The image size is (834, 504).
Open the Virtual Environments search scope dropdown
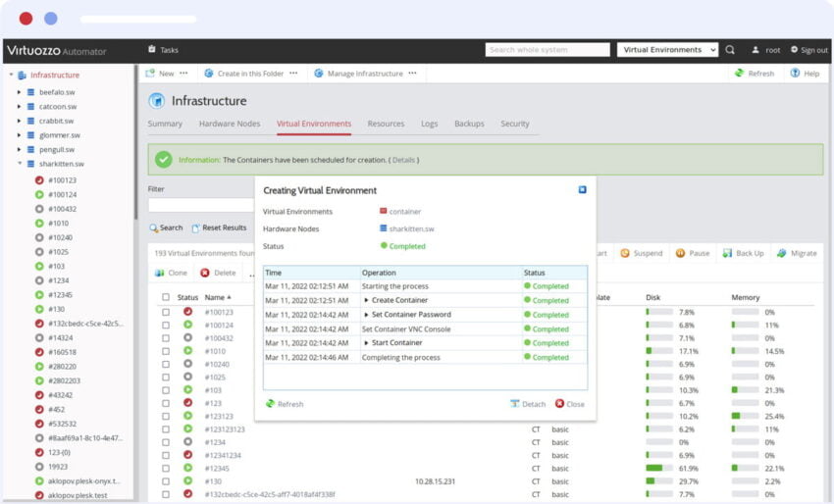(668, 50)
